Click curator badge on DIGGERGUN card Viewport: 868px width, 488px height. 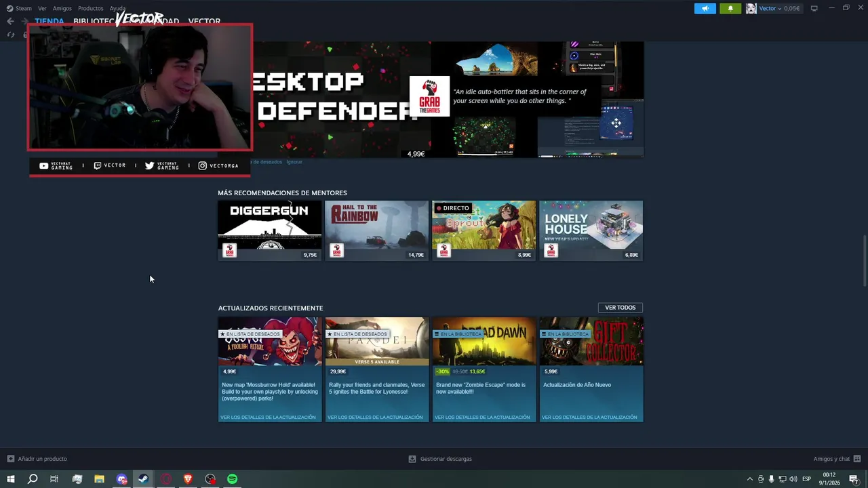point(229,251)
